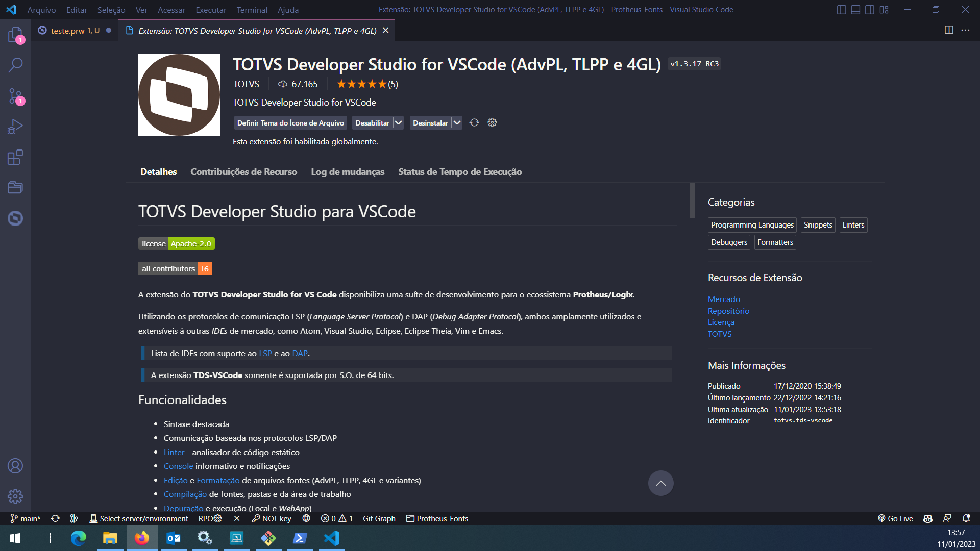Viewport: 980px width, 551px height.
Task: Open the Source Control view
Action: click(x=15, y=96)
